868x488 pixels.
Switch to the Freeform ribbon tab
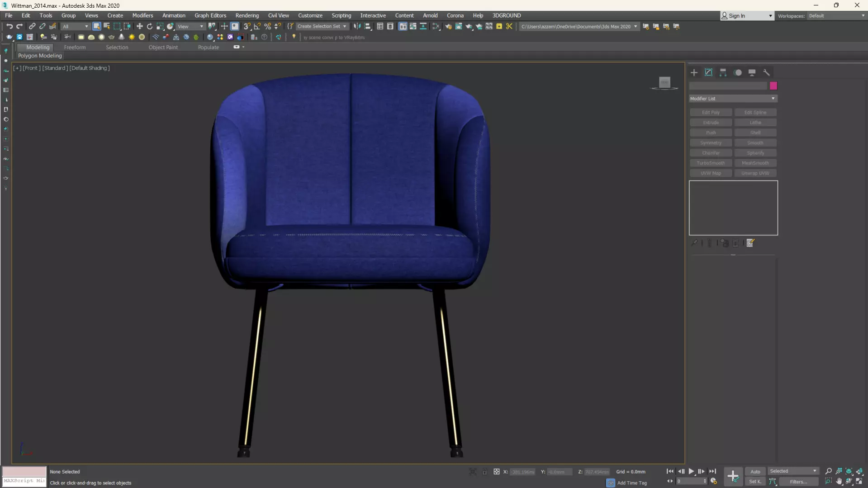(75, 47)
